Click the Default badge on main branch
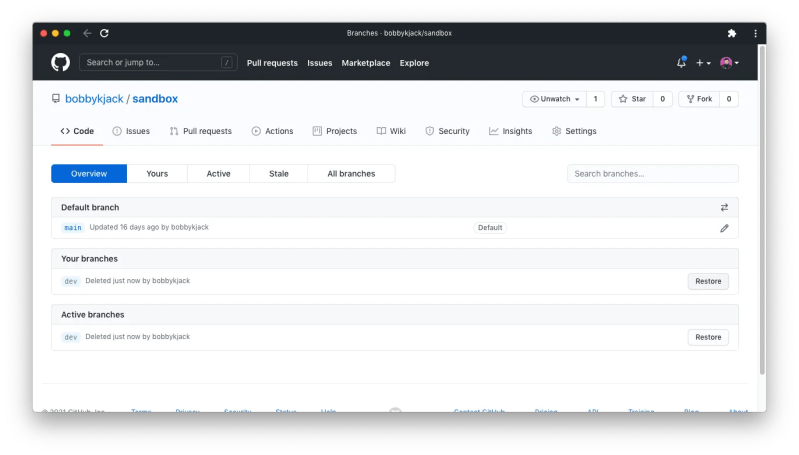This screenshot has width=799, height=455. (490, 228)
